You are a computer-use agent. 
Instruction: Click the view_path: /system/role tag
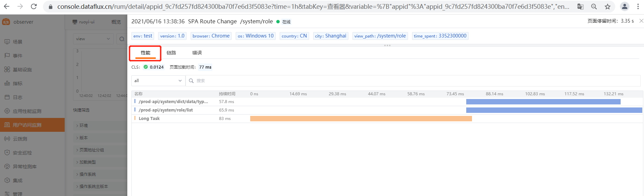pyautogui.click(x=380, y=36)
